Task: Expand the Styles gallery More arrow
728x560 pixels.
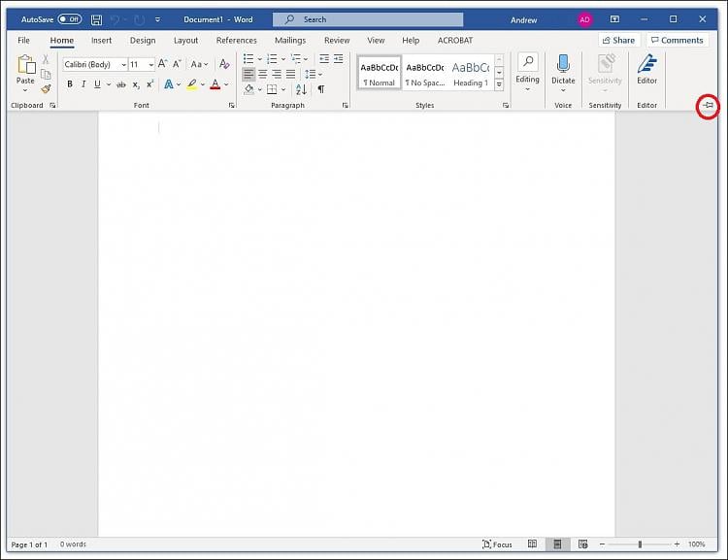Action: pyautogui.click(x=499, y=84)
